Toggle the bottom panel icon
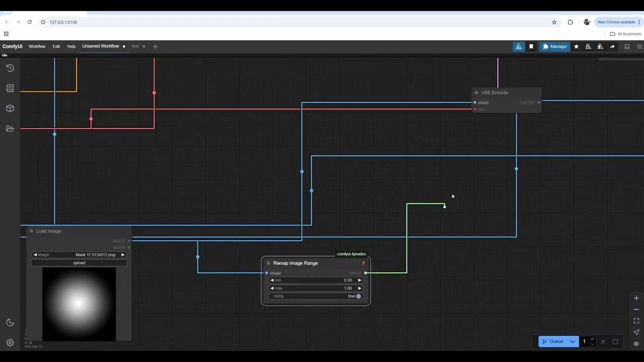Image resolution: width=644 pixels, height=362 pixels. pyautogui.click(x=627, y=46)
